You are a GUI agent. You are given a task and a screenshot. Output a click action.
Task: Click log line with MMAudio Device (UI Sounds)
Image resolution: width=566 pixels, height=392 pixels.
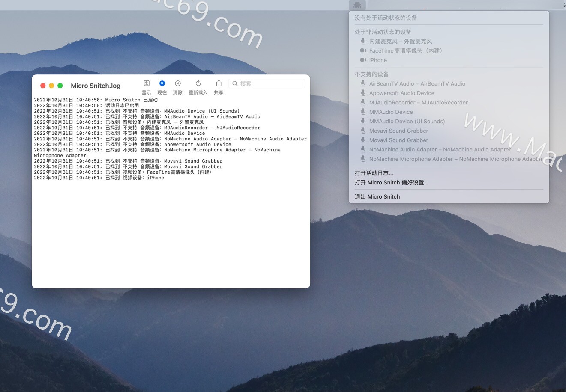[137, 111]
